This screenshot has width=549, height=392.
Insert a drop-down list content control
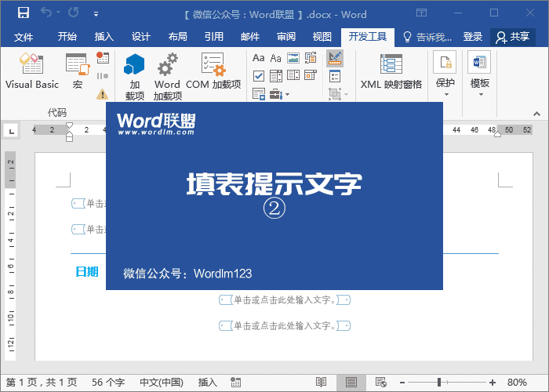point(293,75)
